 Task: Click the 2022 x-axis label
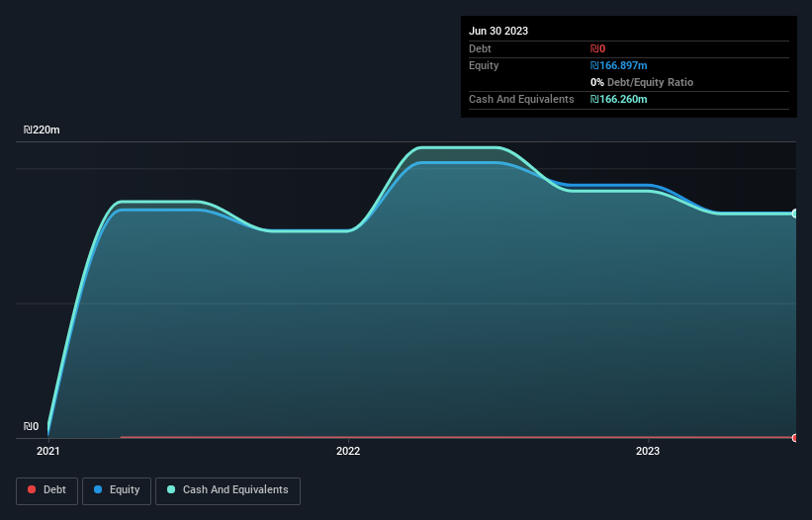(x=348, y=451)
